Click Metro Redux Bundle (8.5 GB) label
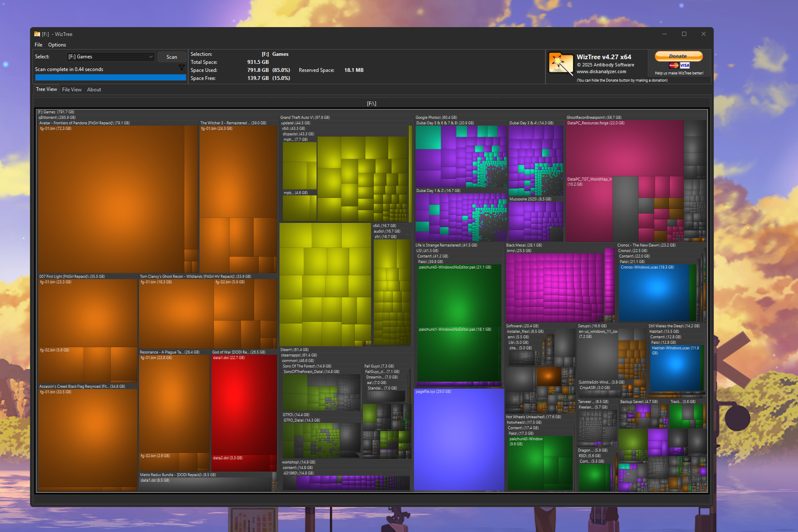798x532 pixels. click(x=178, y=475)
